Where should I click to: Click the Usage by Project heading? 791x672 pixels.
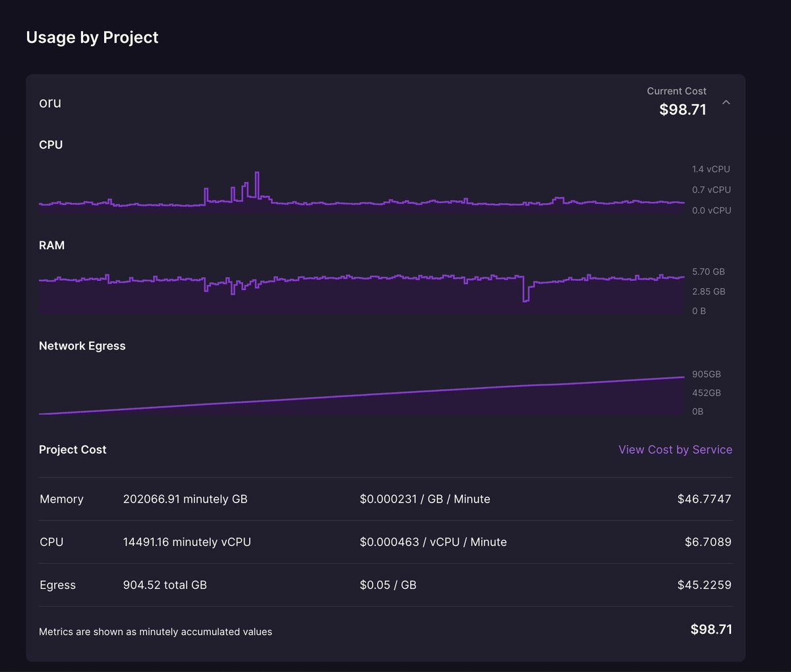(x=92, y=38)
